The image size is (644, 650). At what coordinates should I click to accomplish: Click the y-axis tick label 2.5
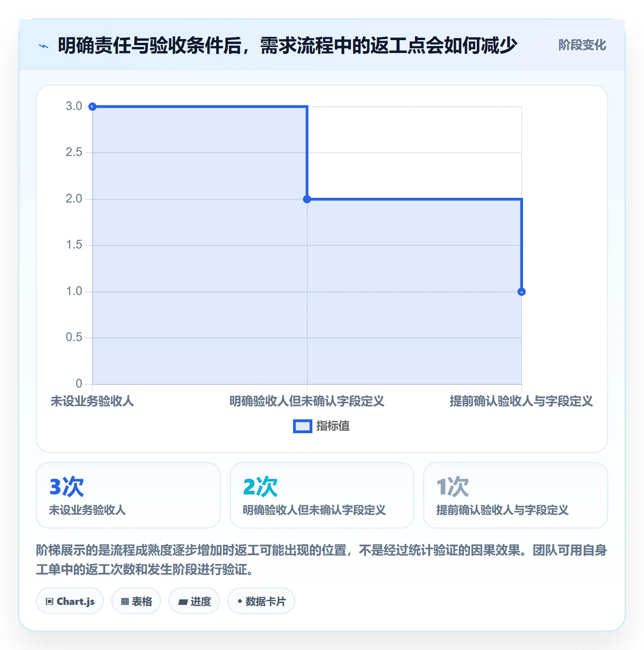(74, 152)
